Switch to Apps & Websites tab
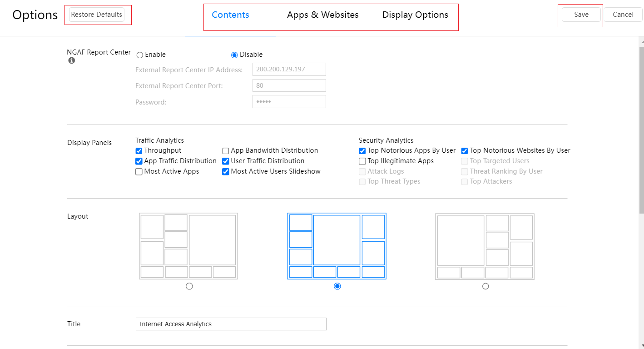644x349 pixels. click(322, 15)
